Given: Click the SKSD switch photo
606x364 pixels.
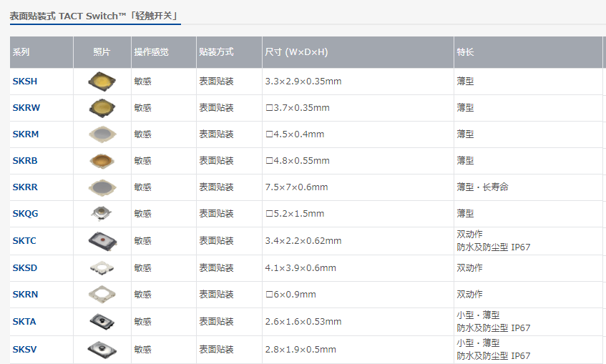Looking at the screenshot, I should (x=102, y=268).
